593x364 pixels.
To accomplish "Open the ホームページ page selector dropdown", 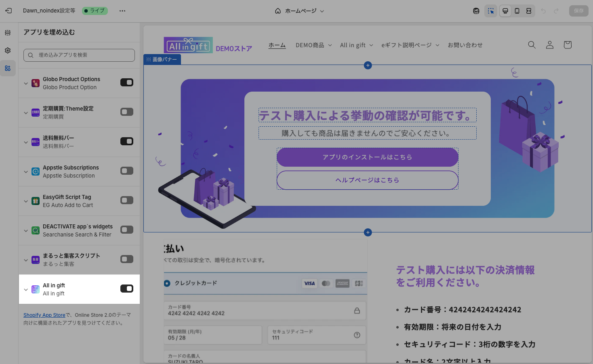I will [x=299, y=11].
